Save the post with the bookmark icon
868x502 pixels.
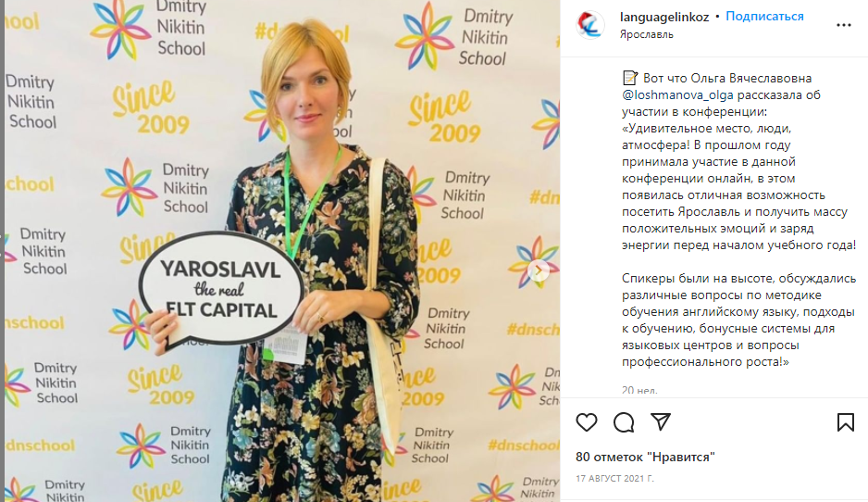pos(845,422)
